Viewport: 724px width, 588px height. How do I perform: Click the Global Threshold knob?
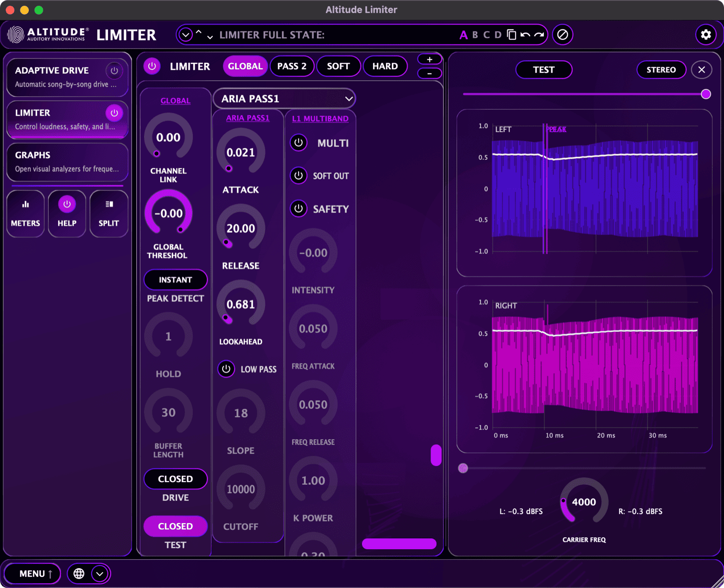[x=168, y=213]
